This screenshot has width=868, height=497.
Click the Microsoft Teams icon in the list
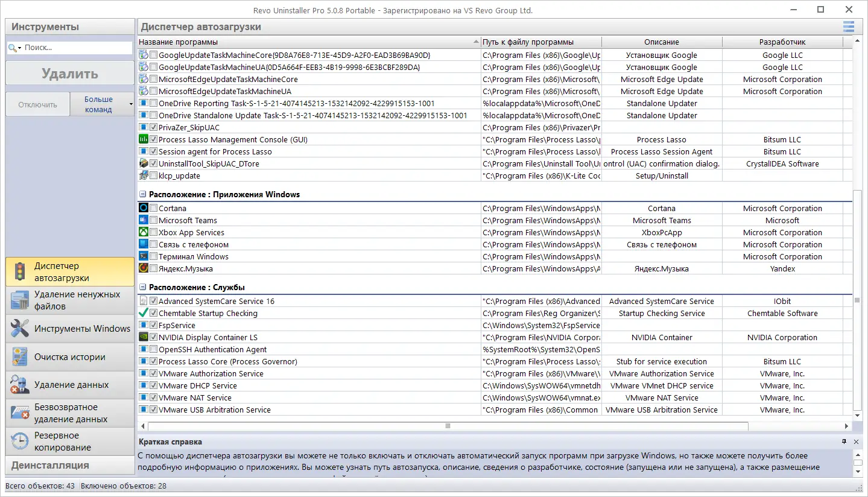[x=144, y=220]
